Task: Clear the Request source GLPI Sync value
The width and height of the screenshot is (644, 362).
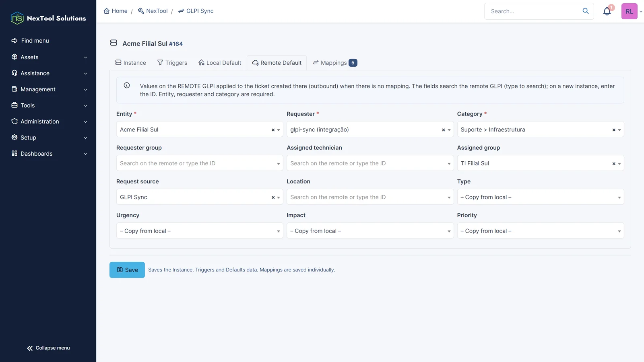Action: (273, 197)
